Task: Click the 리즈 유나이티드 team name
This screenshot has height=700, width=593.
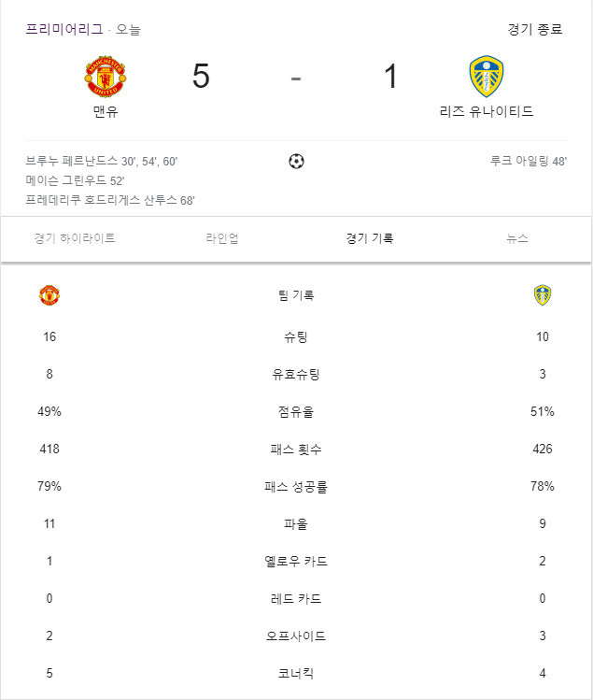Action: 487,111
